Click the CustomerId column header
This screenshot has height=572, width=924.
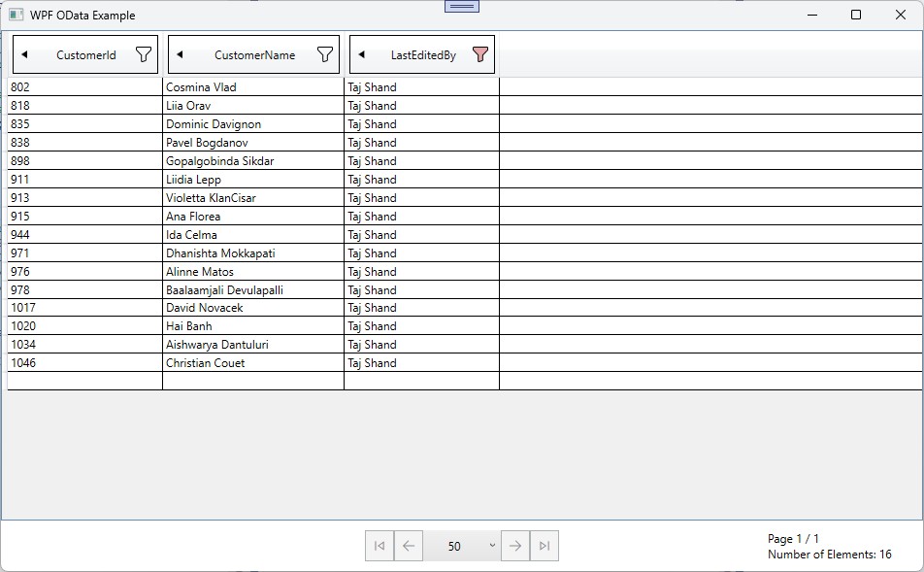tap(85, 55)
